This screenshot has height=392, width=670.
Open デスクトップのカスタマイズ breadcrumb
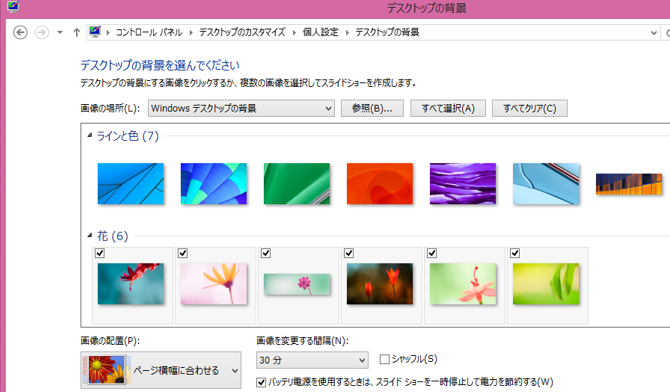242,32
